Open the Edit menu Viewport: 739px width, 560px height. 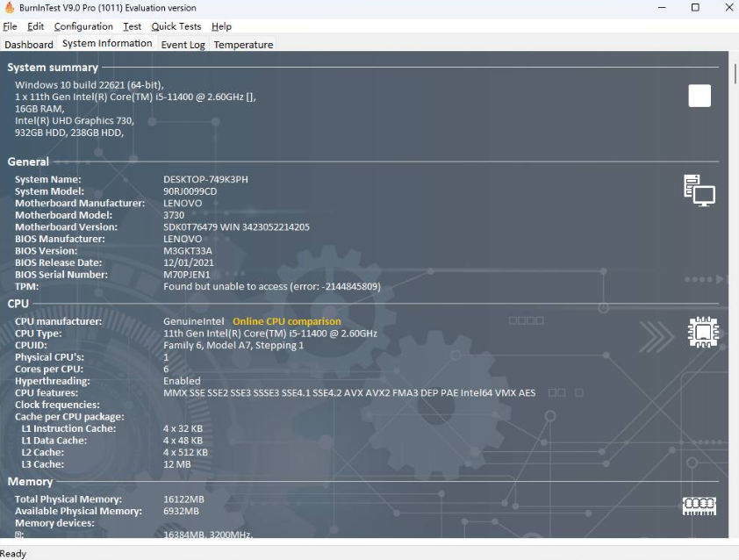pos(35,26)
